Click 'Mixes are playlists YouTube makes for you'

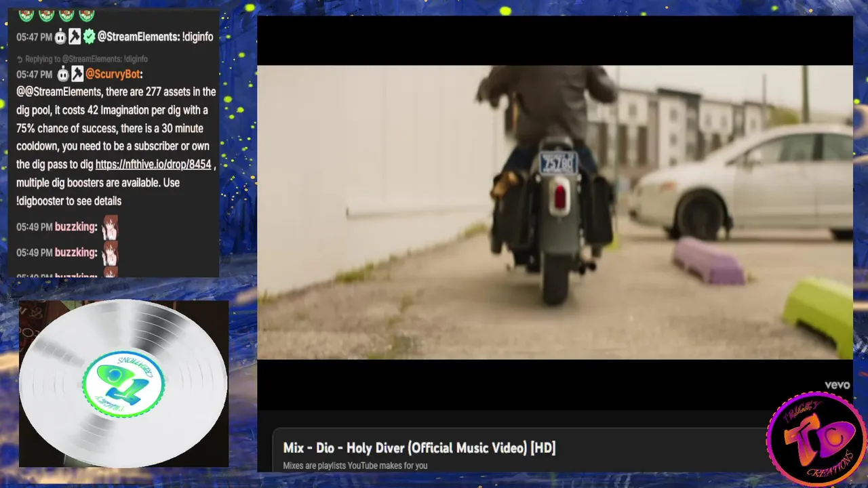[355, 466]
